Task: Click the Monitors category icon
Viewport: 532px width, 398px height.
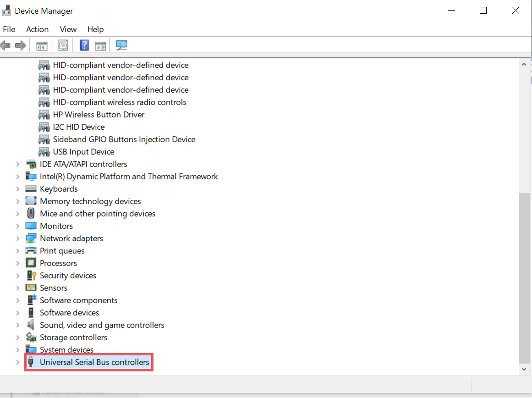Action: pyautogui.click(x=31, y=226)
